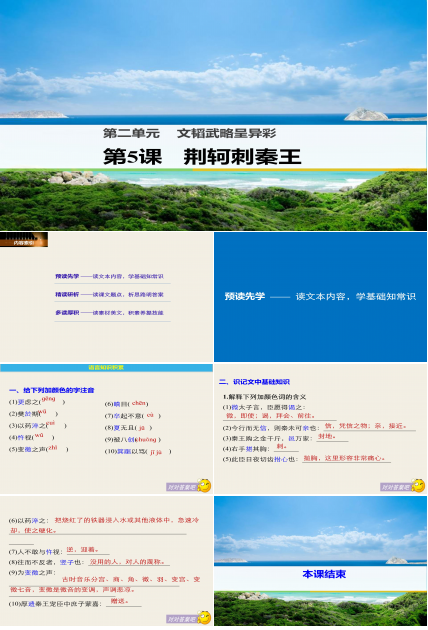The image size is (428, 630).
Task: Select the title slide 荆轲刺秦王
Action: 213,115
